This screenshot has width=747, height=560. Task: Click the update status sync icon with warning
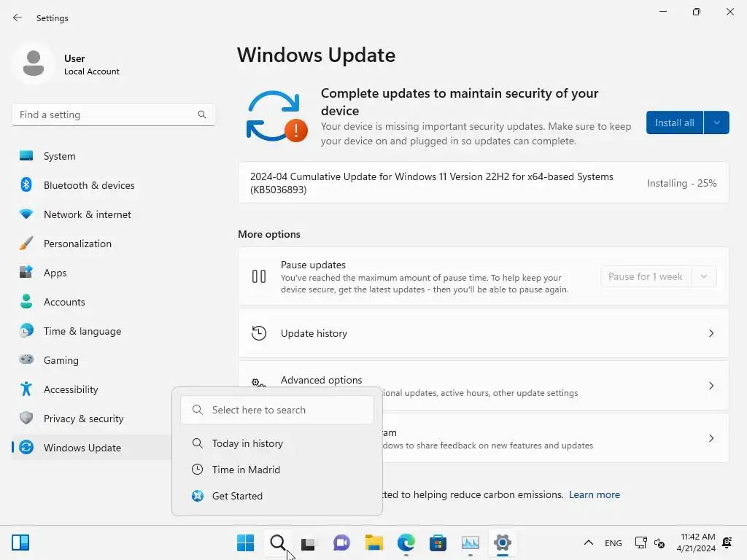tap(276, 117)
